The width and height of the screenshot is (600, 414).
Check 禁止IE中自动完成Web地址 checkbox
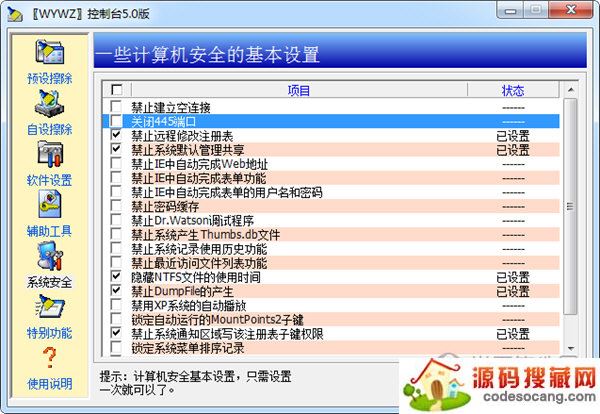(116, 163)
